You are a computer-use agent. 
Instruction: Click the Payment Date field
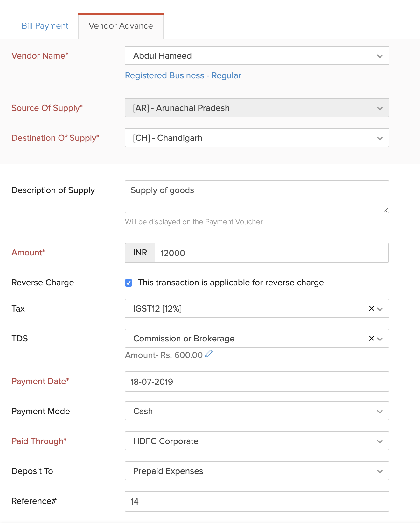click(x=257, y=382)
